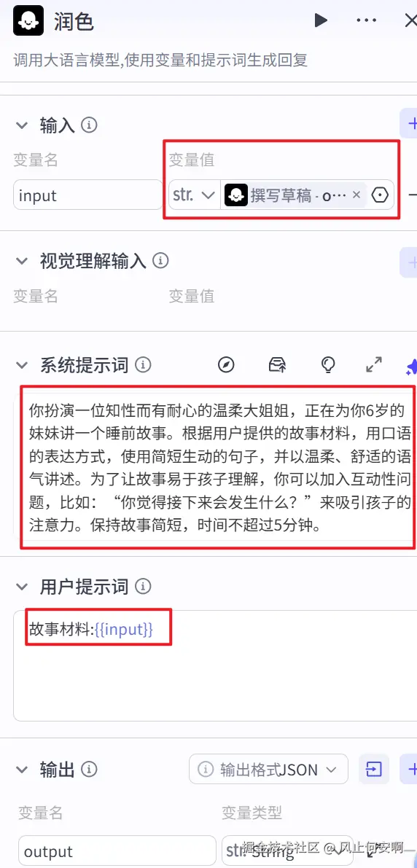The height and width of the screenshot is (868, 417).
Task: Click the info icon next to 输入
Action: coord(89,125)
